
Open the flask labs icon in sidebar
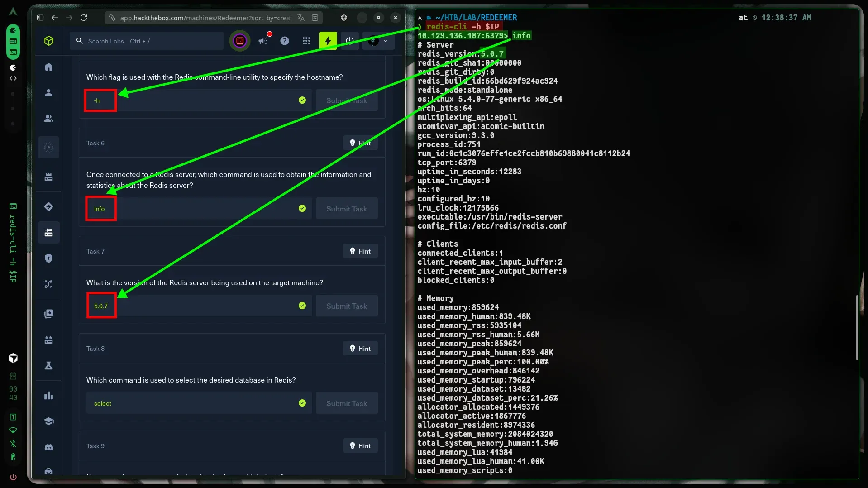click(x=49, y=365)
